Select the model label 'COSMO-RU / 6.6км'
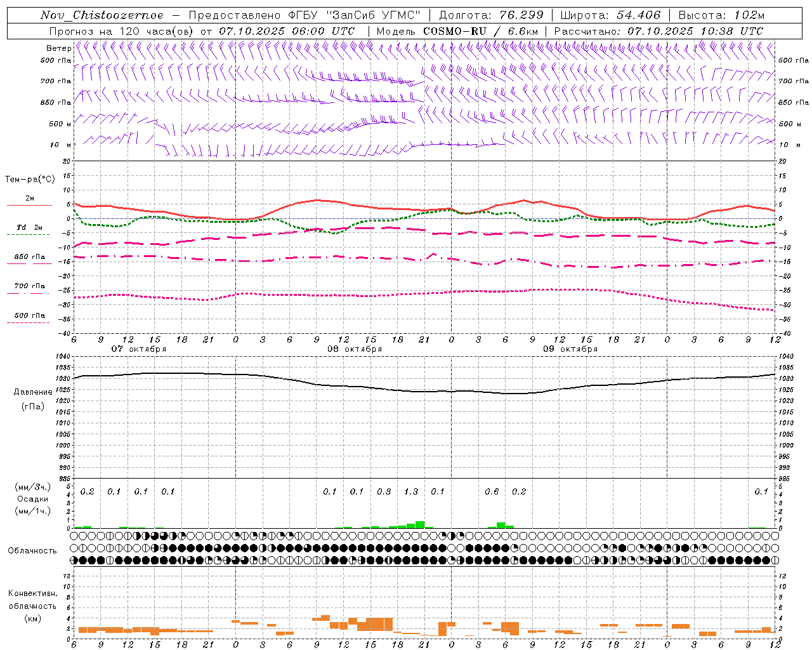The image size is (812, 650). point(480,31)
